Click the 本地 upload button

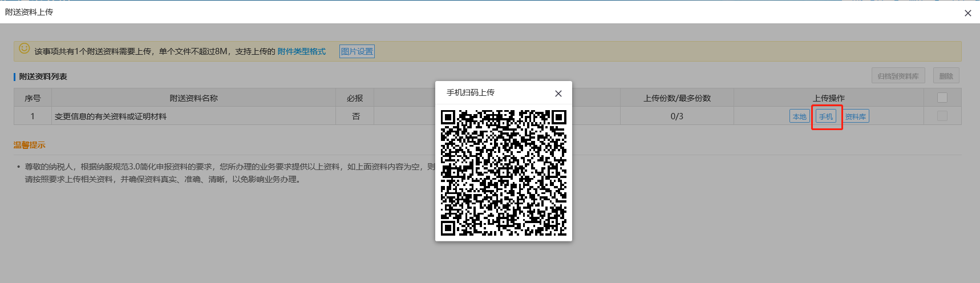(x=799, y=116)
